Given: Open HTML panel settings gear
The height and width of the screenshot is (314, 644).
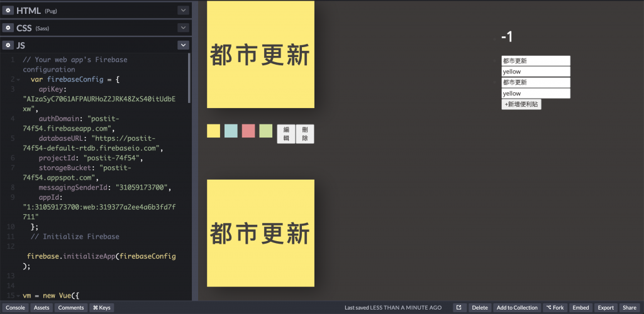Looking at the screenshot, I should point(8,11).
